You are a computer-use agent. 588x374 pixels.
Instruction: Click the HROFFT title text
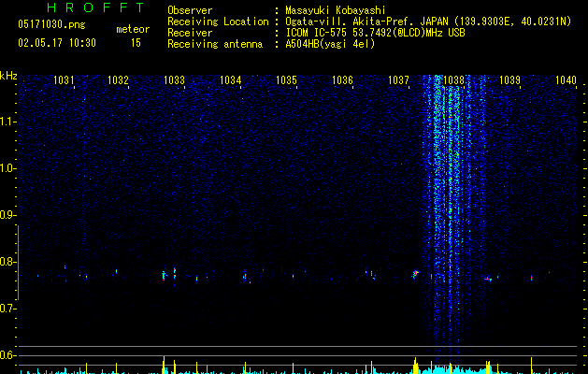(95, 7)
